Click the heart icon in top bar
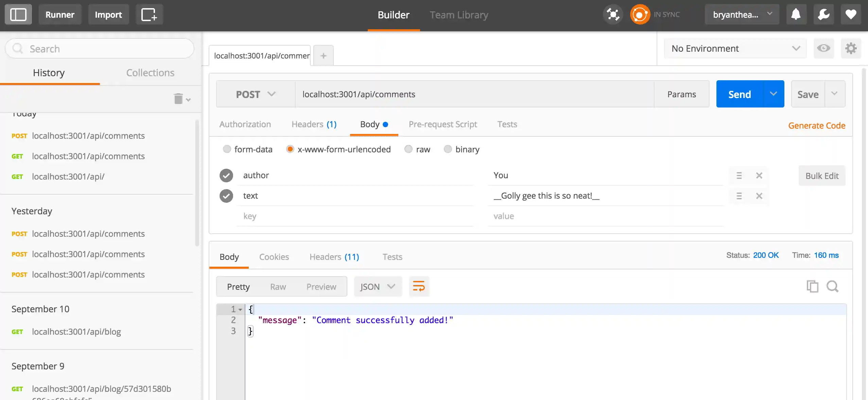 851,15
